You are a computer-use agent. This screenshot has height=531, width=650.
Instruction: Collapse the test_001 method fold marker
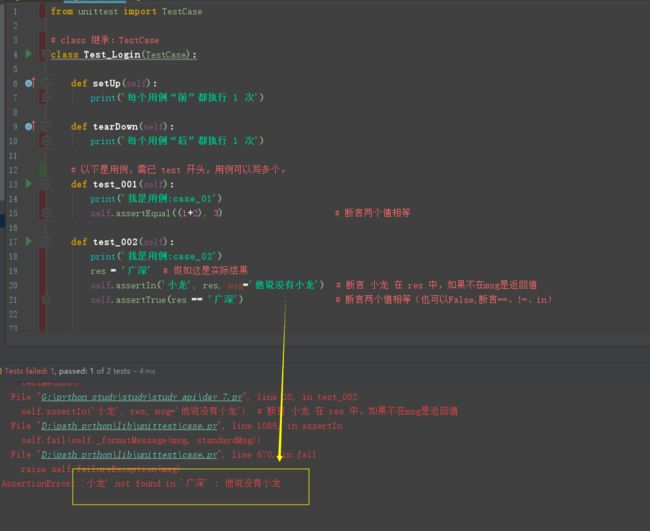[x=46, y=184]
